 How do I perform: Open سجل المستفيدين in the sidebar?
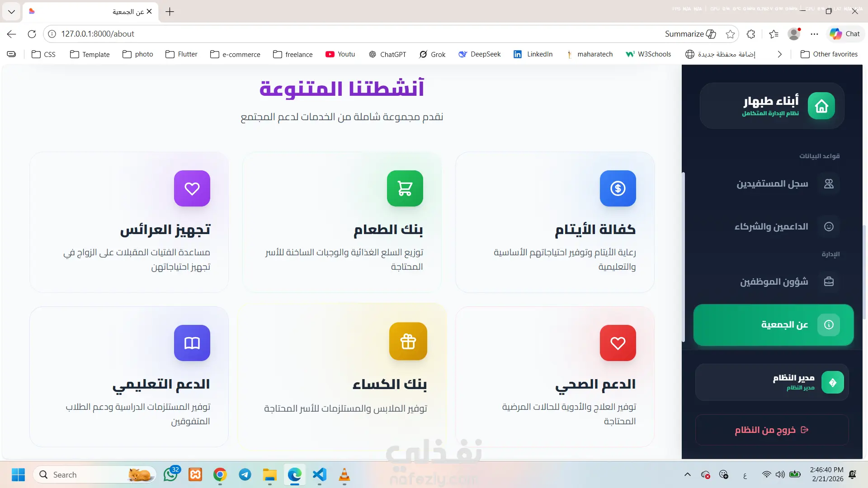pos(773,184)
